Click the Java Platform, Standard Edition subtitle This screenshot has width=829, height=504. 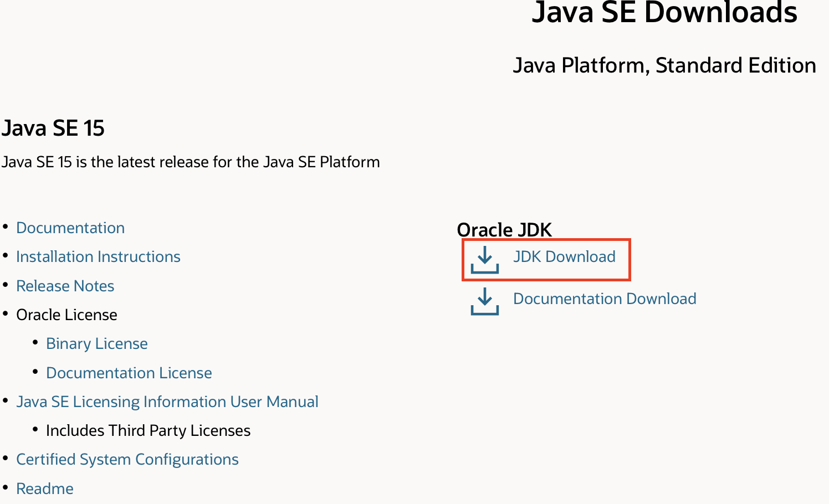tap(664, 65)
